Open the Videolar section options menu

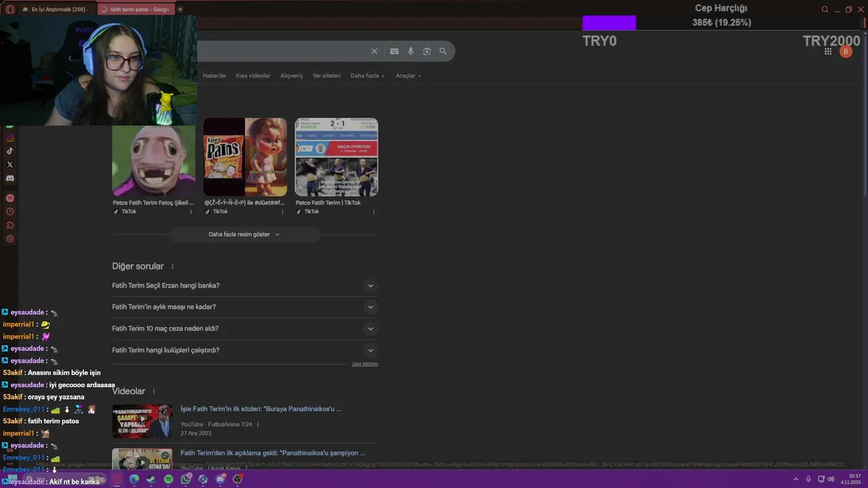point(153,391)
